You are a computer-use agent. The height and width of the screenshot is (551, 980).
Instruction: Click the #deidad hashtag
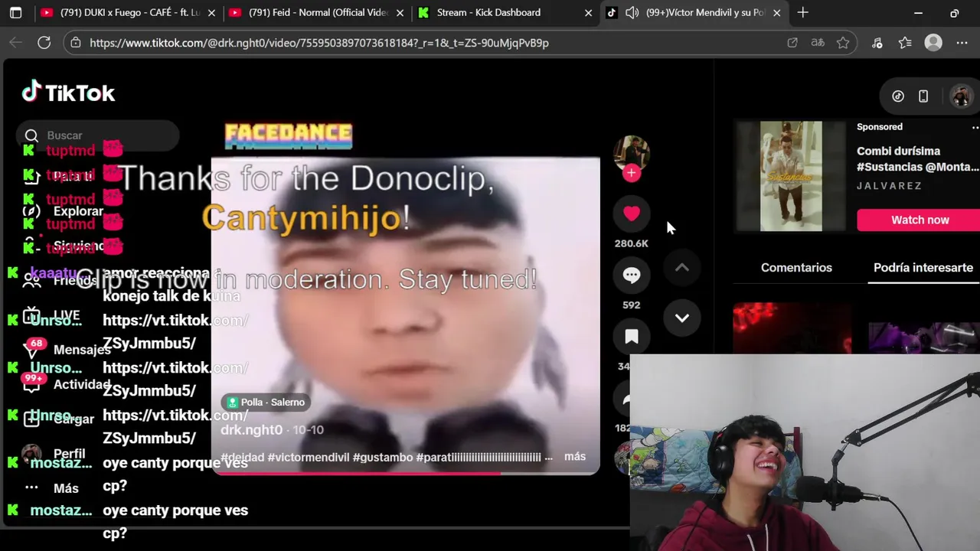(242, 457)
